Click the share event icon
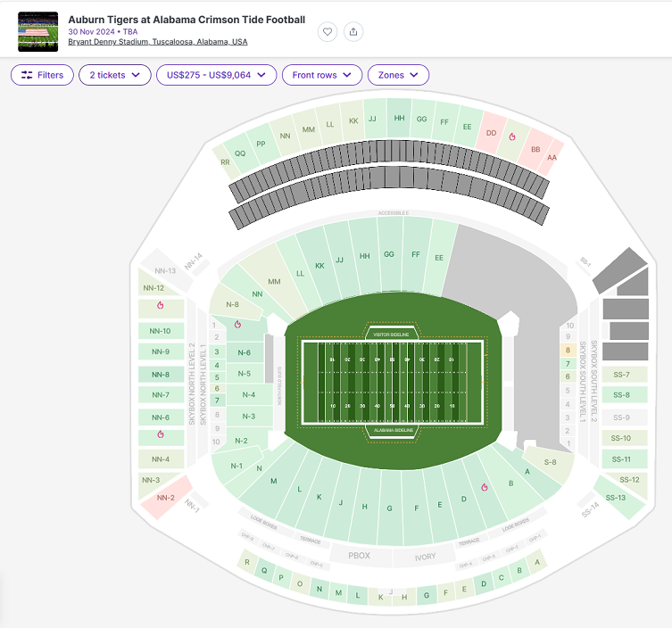This screenshot has height=628, width=672. (x=353, y=31)
